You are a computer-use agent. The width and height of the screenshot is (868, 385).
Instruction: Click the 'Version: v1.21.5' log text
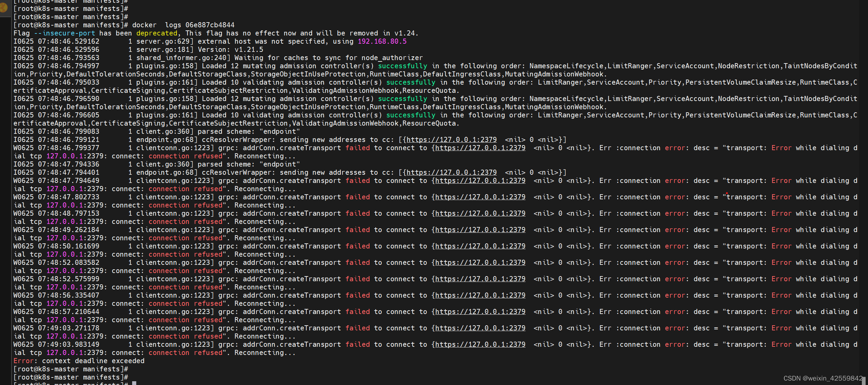[230, 49]
